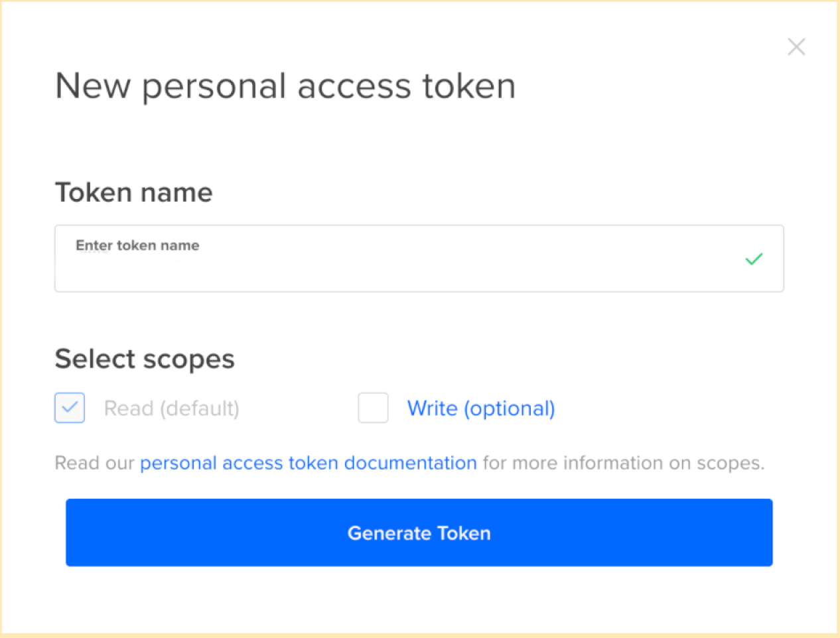
Task: Click the Write (optional) label text
Action: click(x=481, y=409)
